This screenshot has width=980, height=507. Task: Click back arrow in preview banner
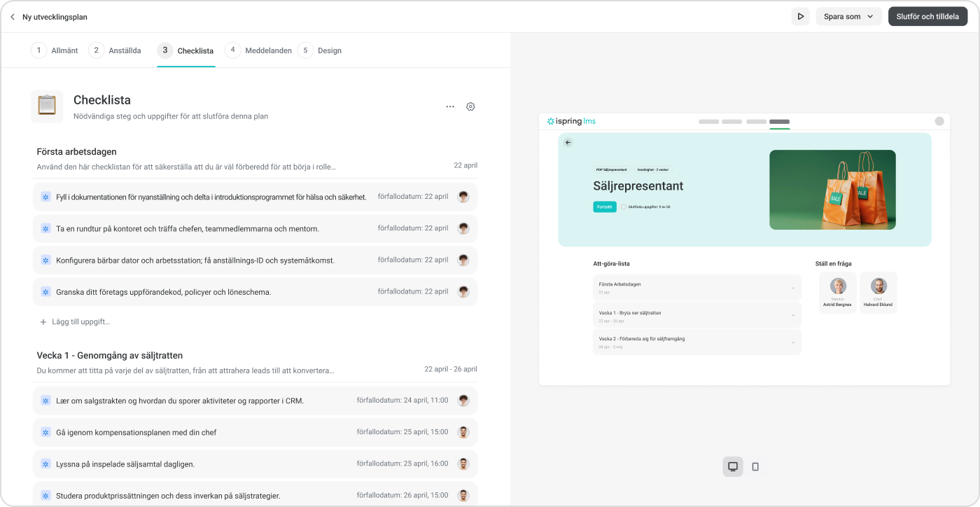(x=568, y=142)
